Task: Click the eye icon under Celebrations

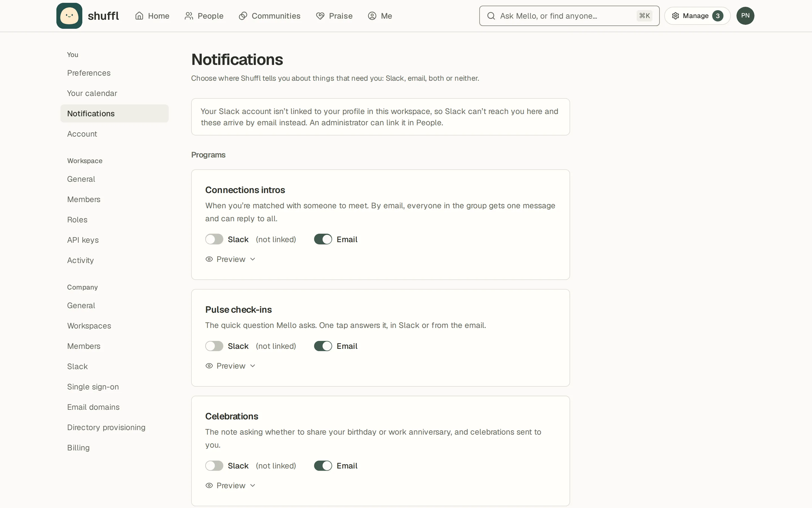Action: pyautogui.click(x=209, y=485)
